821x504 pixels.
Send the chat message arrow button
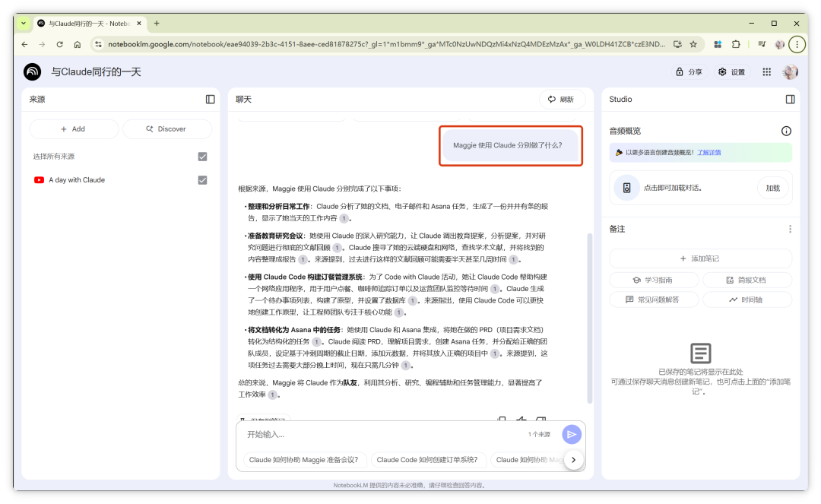point(572,434)
